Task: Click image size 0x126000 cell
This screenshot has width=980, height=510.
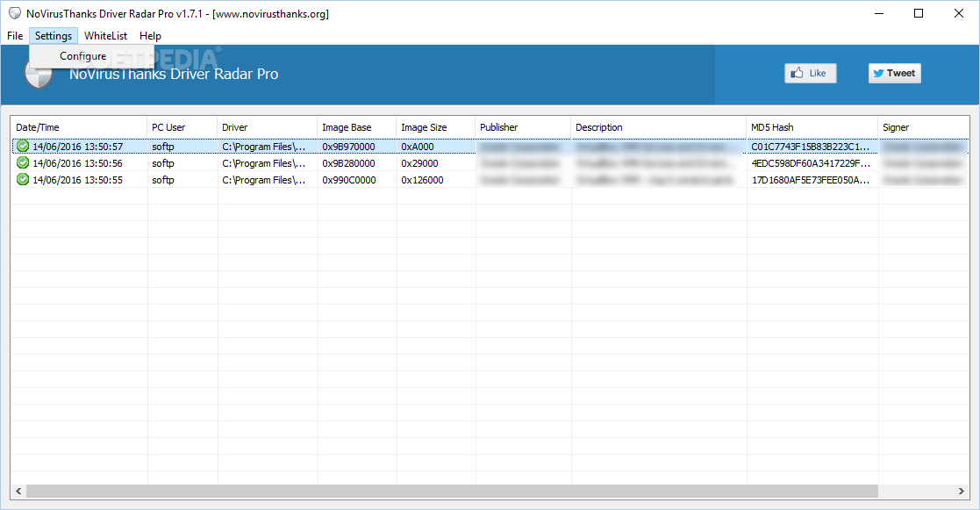Action: 422,179
